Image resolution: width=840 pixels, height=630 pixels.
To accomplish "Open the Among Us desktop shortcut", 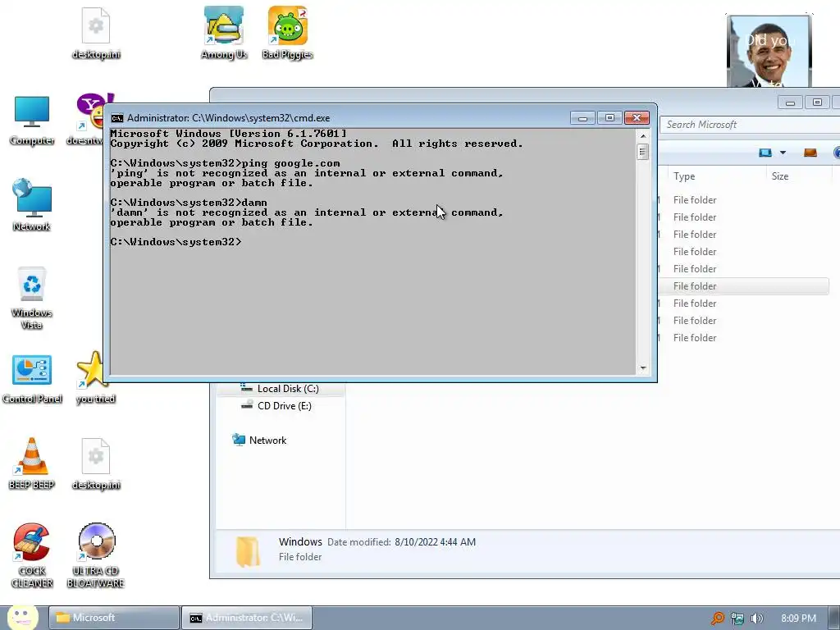I will point(224,32).
